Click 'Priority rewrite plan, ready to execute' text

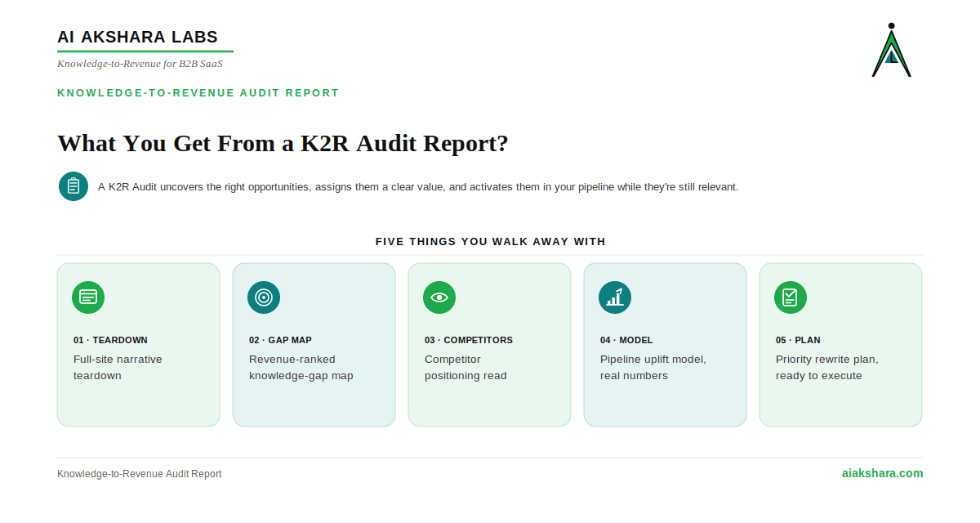coord(827,368)
